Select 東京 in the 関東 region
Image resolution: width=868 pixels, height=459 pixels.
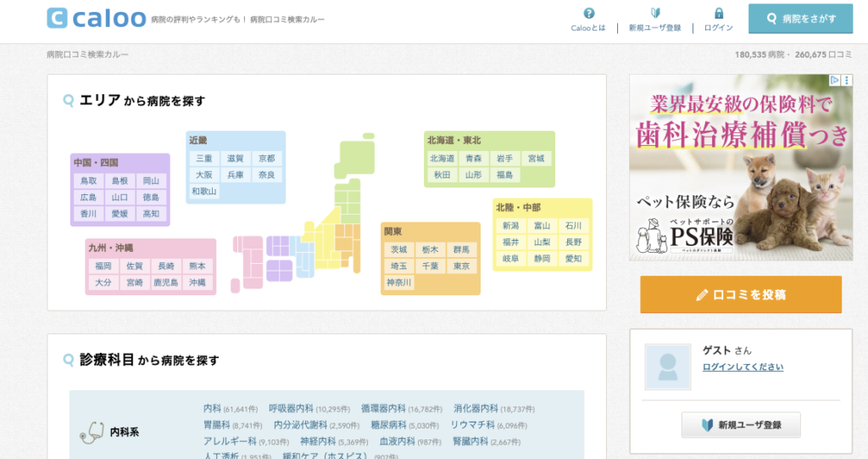[x=460, y=266]
